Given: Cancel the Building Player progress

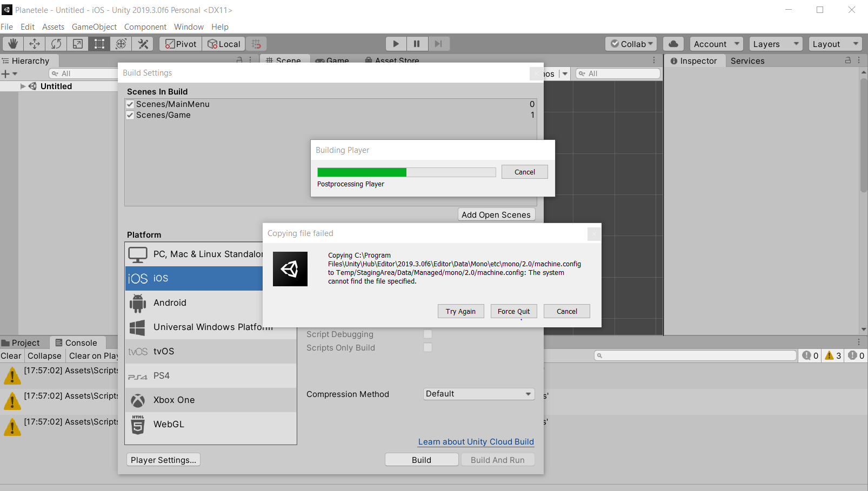Looking at the screenshot, I should (x=524, y=172).
